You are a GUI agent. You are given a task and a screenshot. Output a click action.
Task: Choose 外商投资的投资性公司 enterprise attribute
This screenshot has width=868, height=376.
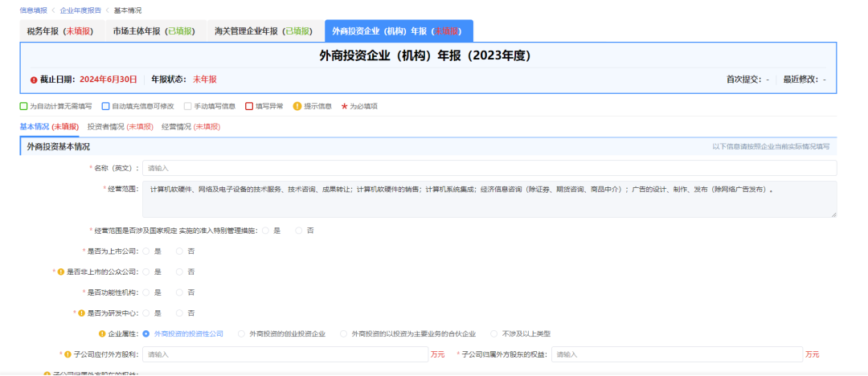(146, 334)
